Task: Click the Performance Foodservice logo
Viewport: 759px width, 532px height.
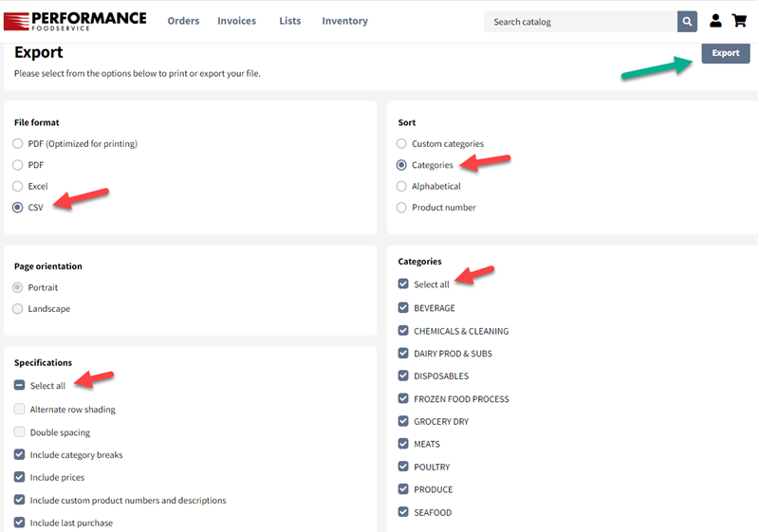Action: (x=75, y=21)
